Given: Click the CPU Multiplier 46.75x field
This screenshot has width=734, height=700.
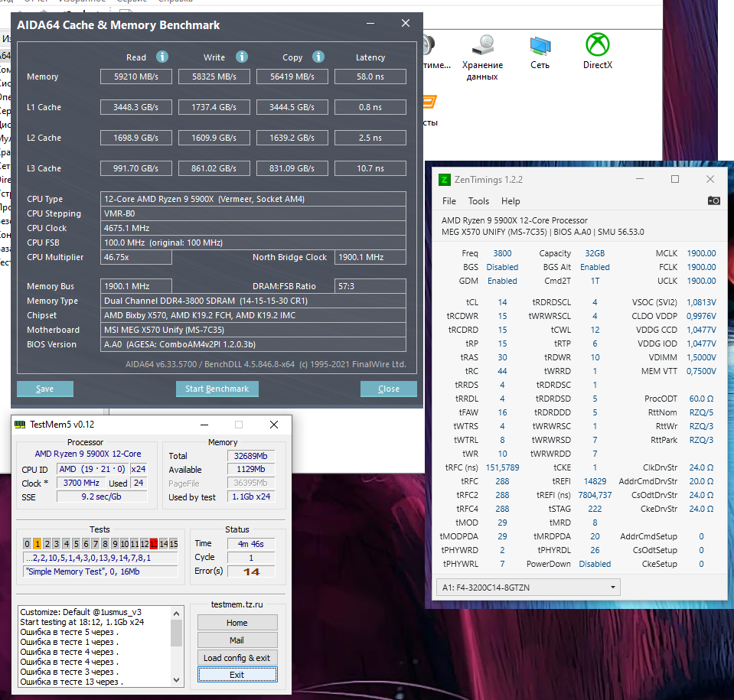Looking at the screenshot, I should click(x=136, y=257).
